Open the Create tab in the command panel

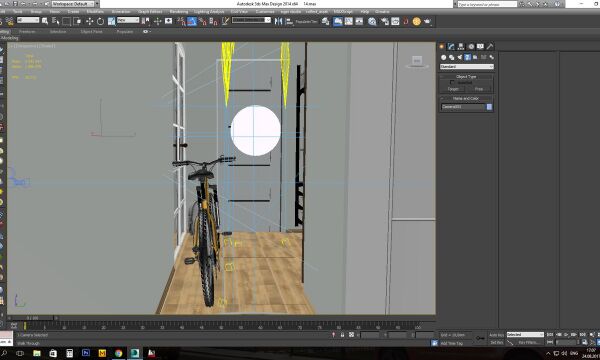(x=442, y=46)
